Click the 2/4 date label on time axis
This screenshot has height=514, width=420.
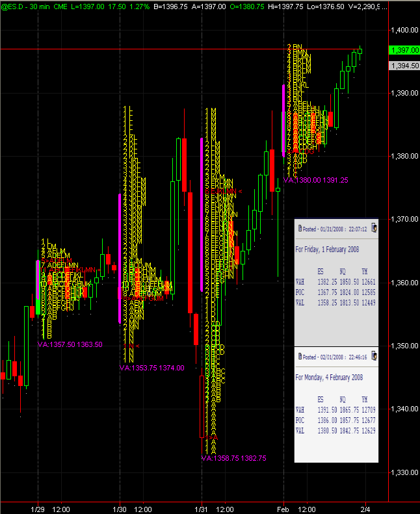365,509
